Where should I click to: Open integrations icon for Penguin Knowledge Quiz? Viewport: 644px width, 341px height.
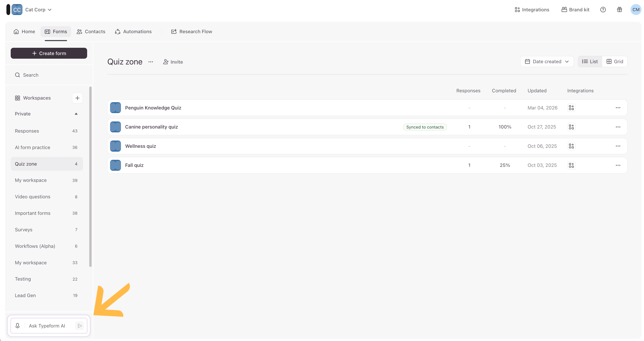click(x=571, y=108)
